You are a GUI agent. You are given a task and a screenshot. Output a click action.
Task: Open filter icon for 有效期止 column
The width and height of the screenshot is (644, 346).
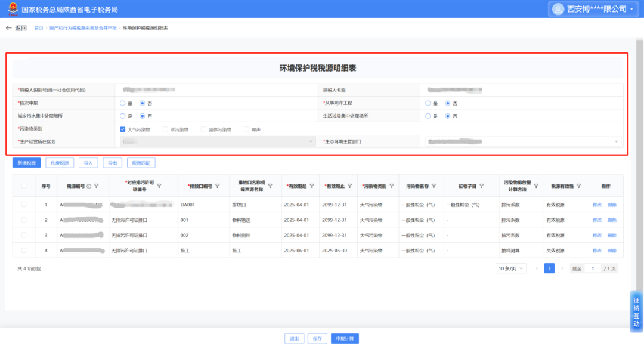[x=349, y=186]
